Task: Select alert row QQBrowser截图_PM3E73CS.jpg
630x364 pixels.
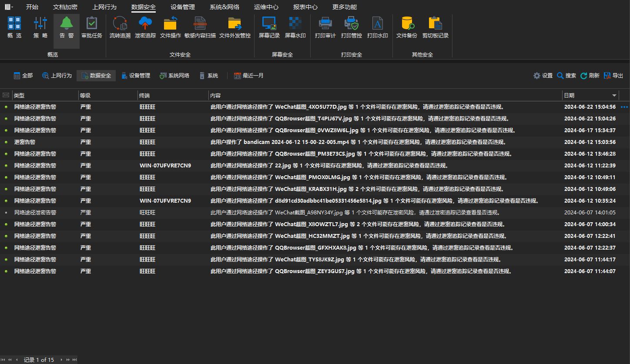Action: [x=315, y=154]
